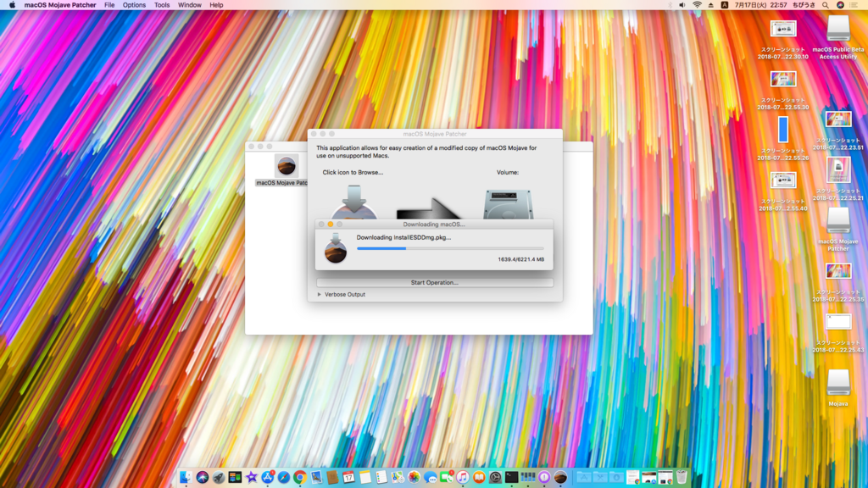Open App Store from the Dock
This screenshot has width=868, height=488.
[x=267, y=477]
